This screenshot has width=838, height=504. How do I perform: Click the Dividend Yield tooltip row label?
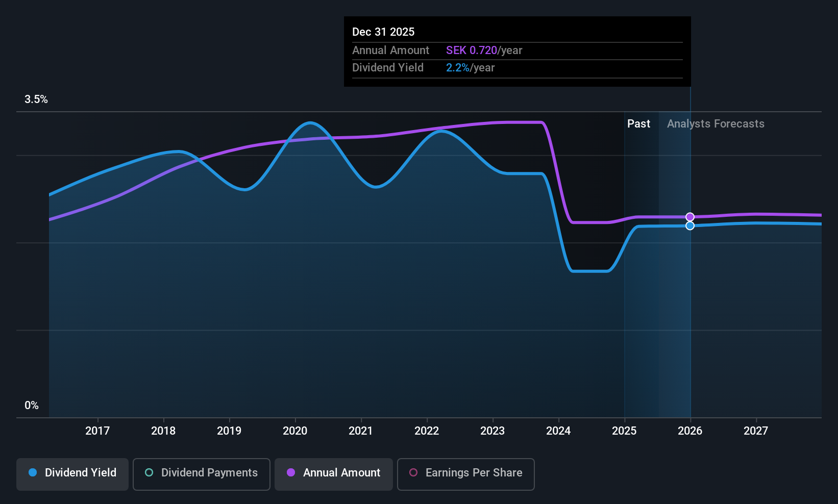tap(388, 68)
